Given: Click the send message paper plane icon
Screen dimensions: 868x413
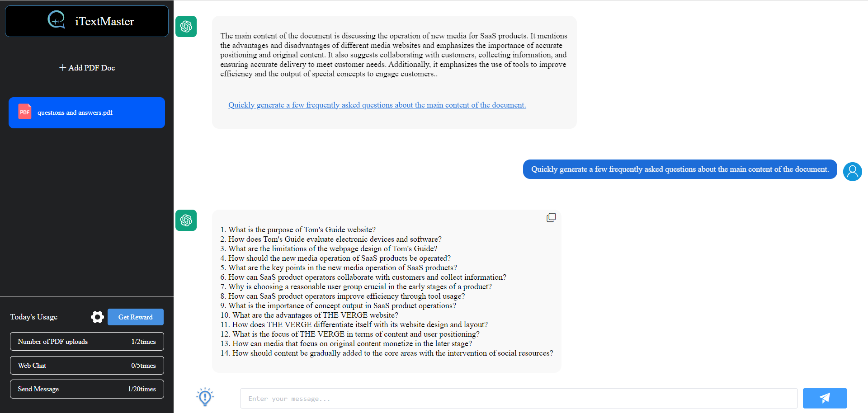Looking at the screenshot, I should click(825, 398).
